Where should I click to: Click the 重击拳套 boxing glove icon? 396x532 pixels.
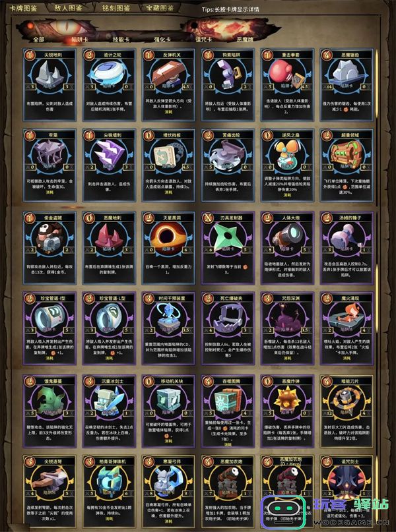click(x=287, y=73)
